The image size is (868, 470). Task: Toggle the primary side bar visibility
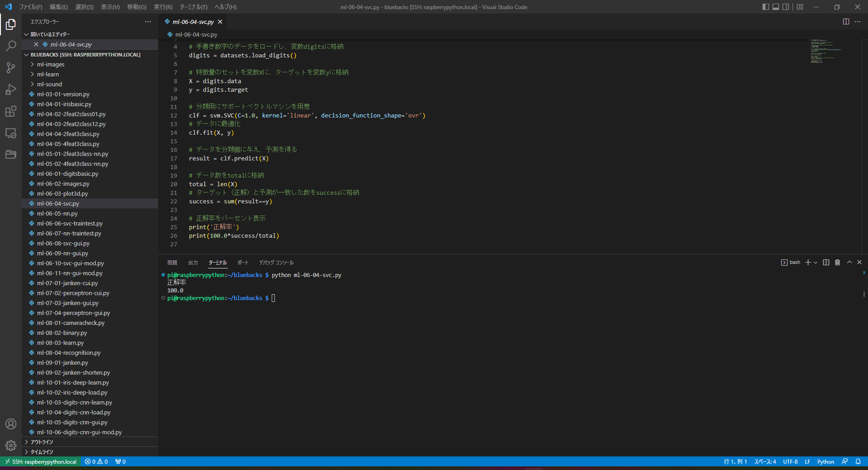click(765, 7)
